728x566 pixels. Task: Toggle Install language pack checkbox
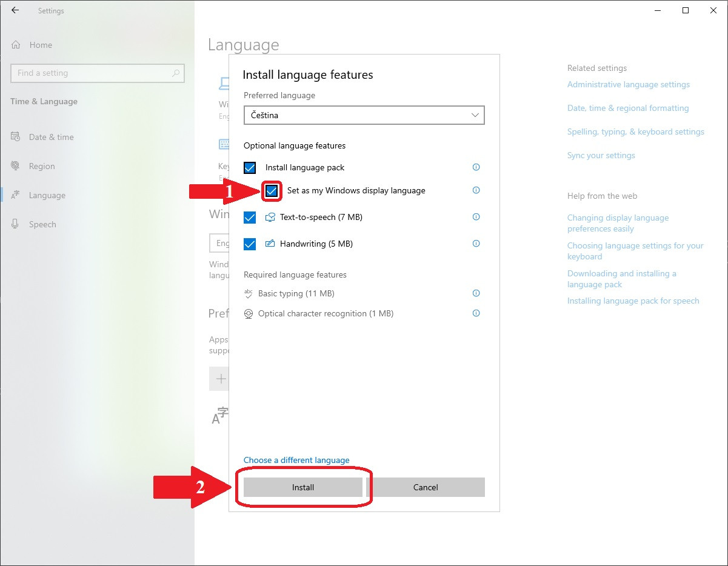pyautogui.click(x=250, y=168)
